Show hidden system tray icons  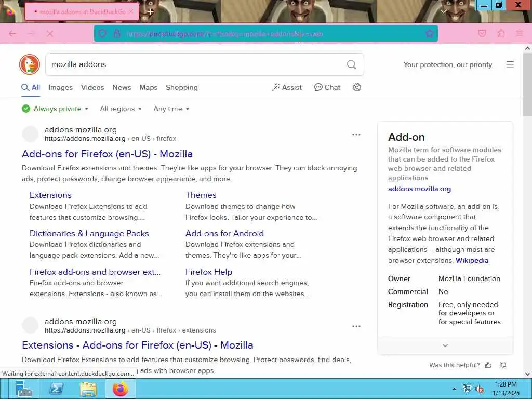point(454,389)
